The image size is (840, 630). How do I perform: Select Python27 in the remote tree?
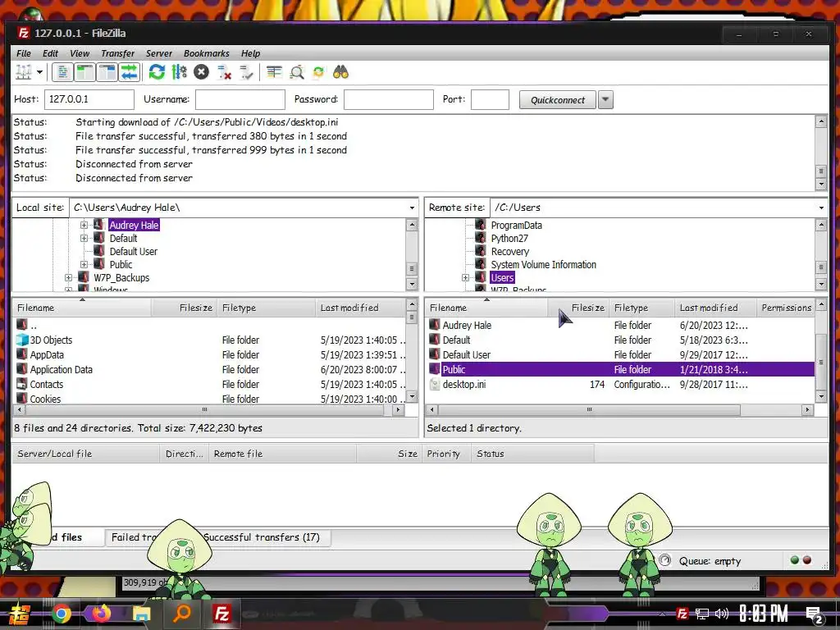tap(509, 239)
